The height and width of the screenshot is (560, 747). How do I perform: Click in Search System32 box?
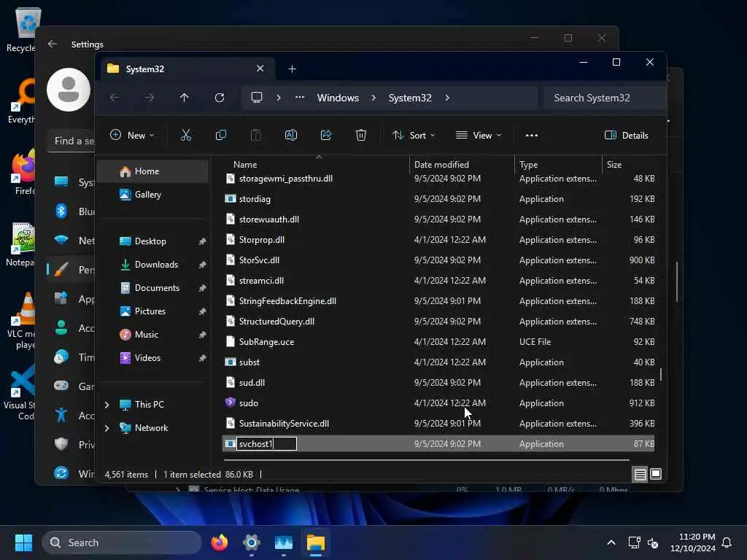coord(605,98)
